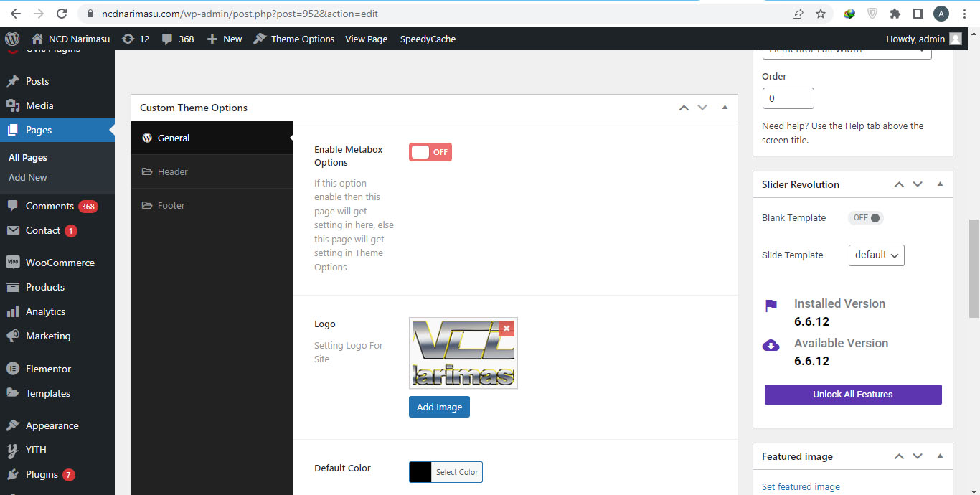The width and height of the screenshot is (980, 495).
Task: Click the logo image thumbnail
Action: [463, 353]
